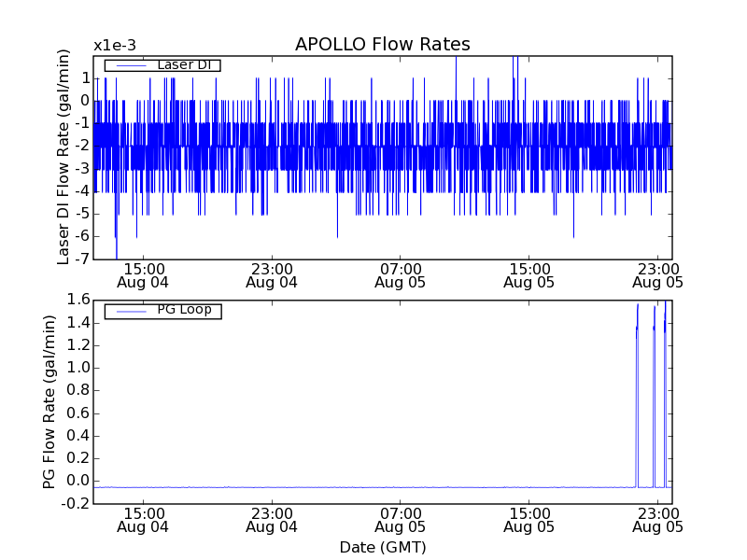Select the PG Loop legend label
This screenshot has width=747, height=560.
coord(184,310)
